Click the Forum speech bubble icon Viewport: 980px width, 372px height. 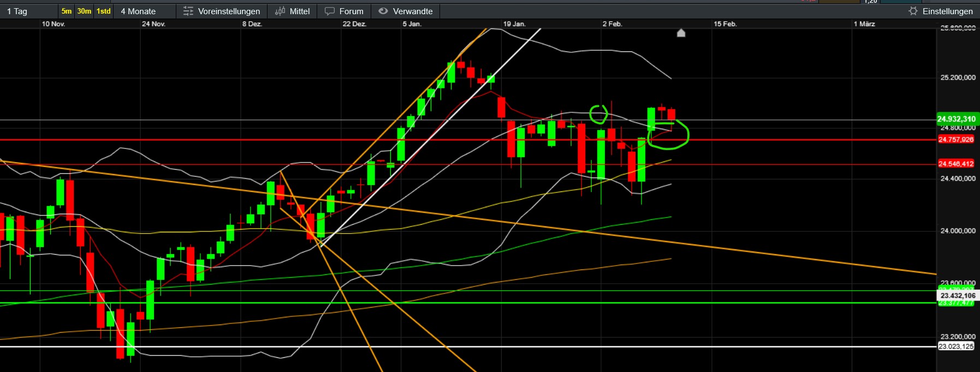pyautogui.click(x=330, y=11)
